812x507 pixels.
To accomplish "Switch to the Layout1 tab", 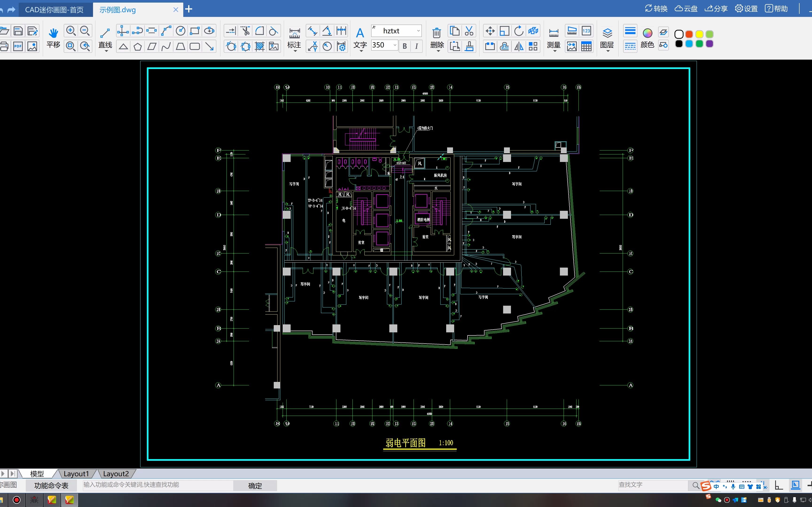I will click(x=76, y=474).
